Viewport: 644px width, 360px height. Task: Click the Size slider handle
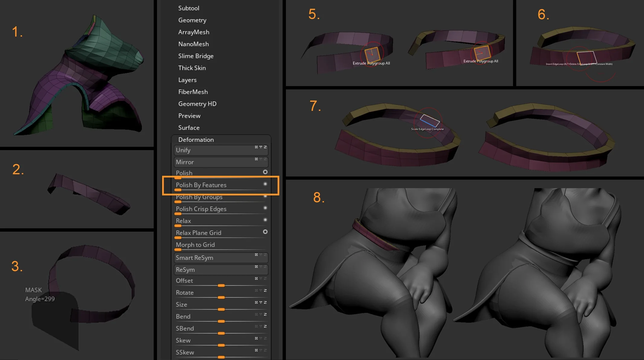click(221, 310)
